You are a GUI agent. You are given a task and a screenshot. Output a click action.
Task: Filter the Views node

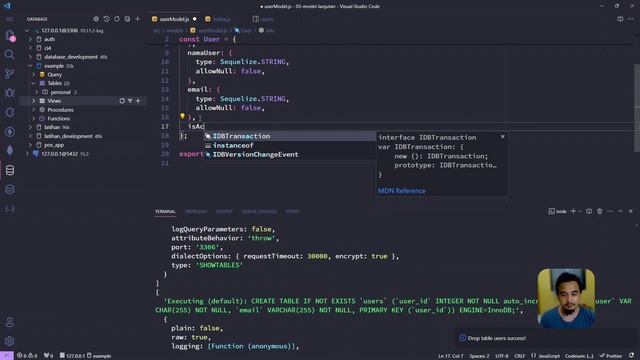[x=130, y=101]
